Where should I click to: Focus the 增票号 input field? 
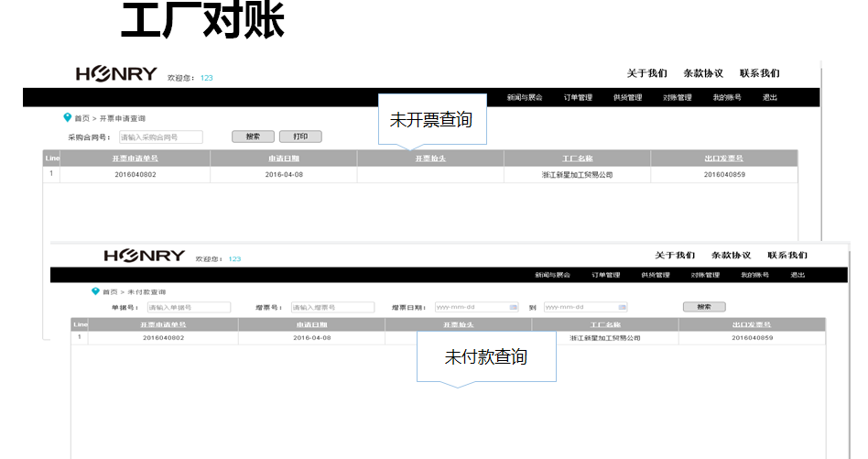332,307
